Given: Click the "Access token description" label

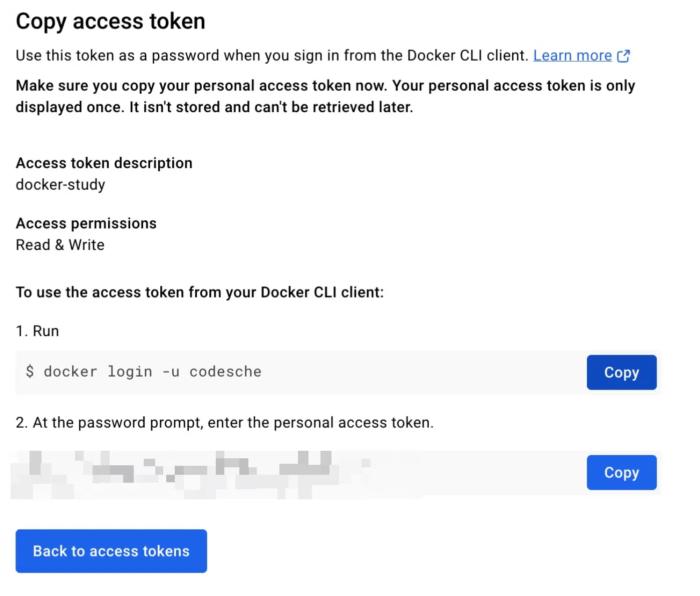Looking at the screenshot, I should pyautogui.click(x=104, y=163).
